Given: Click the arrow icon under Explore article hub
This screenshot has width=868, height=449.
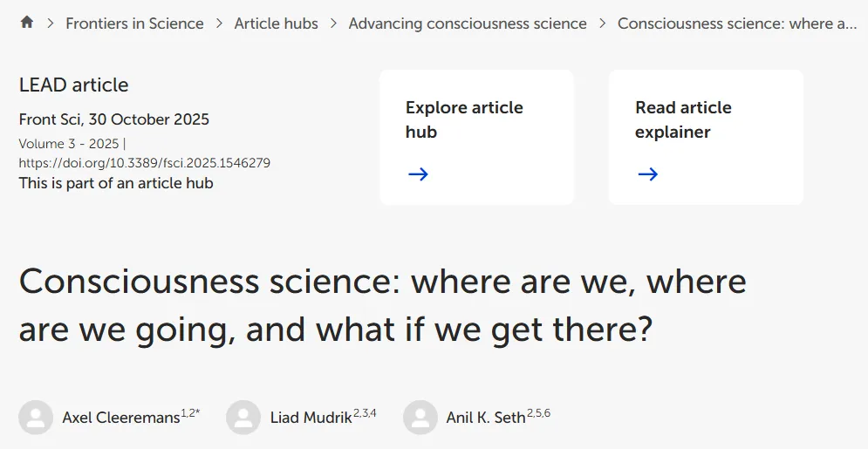Looking at the screenshot, I should (x=418, y=174).
